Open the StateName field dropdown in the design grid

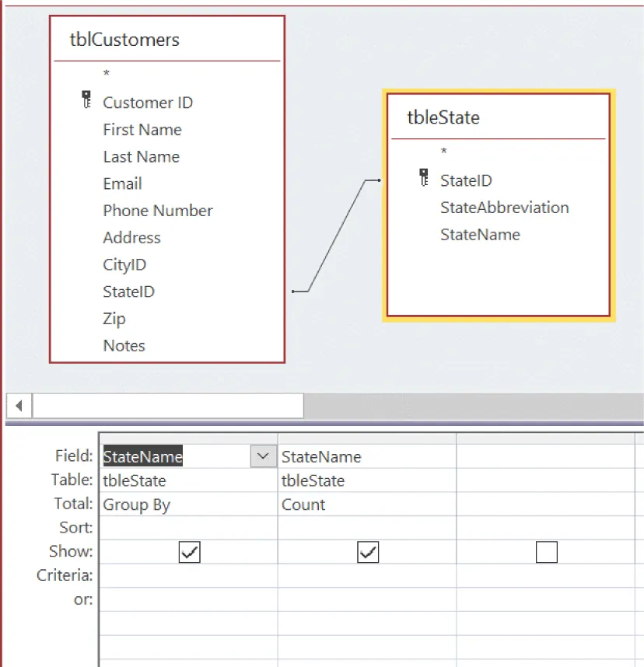pos(262,456)
